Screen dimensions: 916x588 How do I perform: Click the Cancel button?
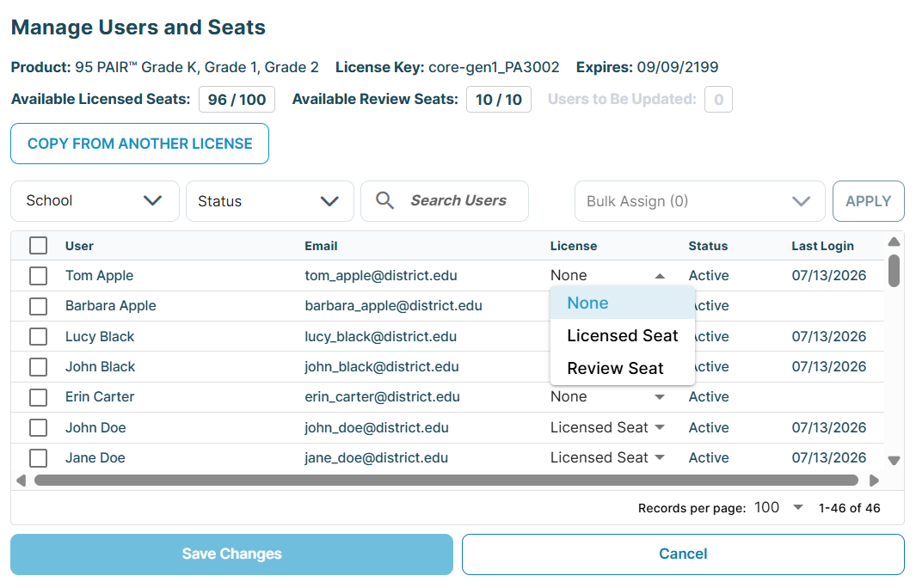click(683, 554)
